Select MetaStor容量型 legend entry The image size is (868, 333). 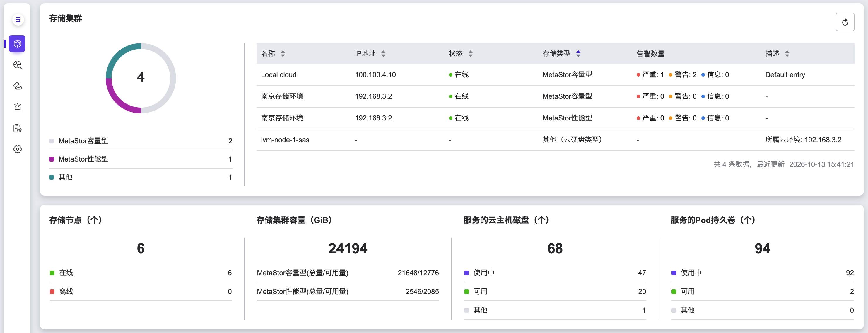point(141,141)
